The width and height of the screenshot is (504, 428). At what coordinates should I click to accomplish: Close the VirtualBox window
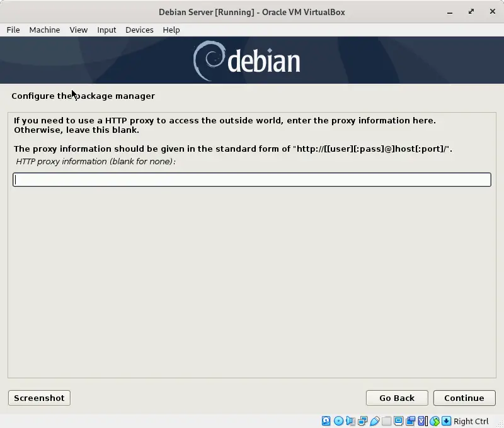point(492,11)
